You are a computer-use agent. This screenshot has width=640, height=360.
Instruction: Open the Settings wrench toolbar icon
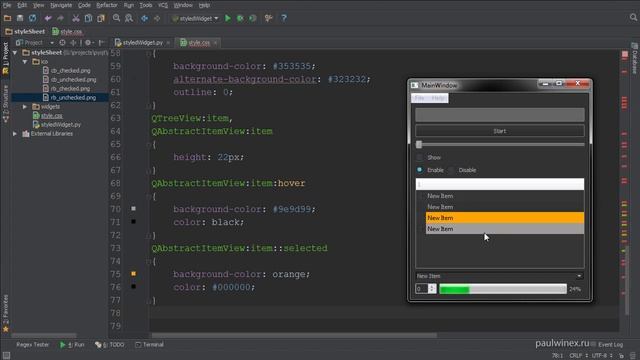pyautogui.click(x=268, y=18)
